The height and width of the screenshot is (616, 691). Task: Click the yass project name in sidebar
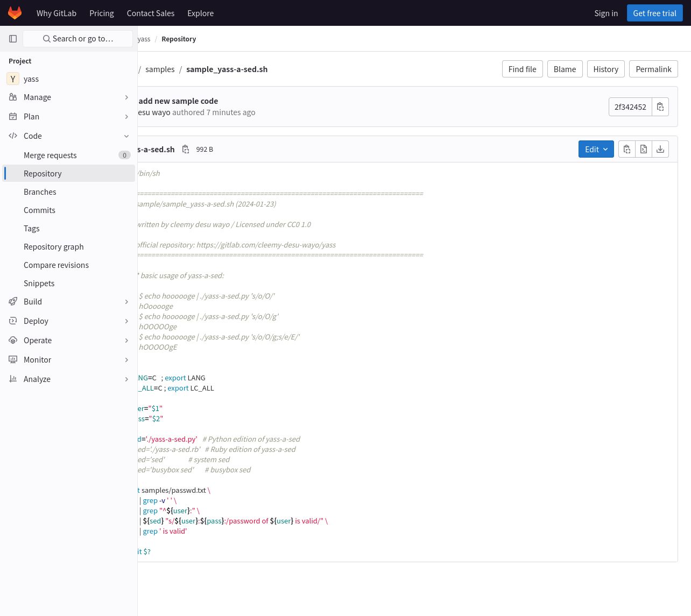[31, 79]
